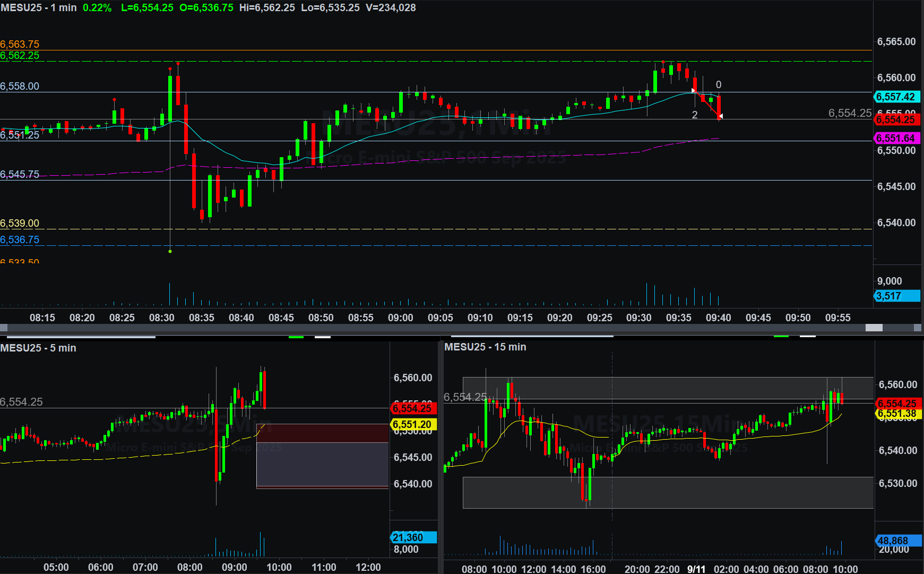This screenshot has width=924, height=574.
Task: Click the magenta 6,551.64 indicator price tag
Action: pos(896,138)
